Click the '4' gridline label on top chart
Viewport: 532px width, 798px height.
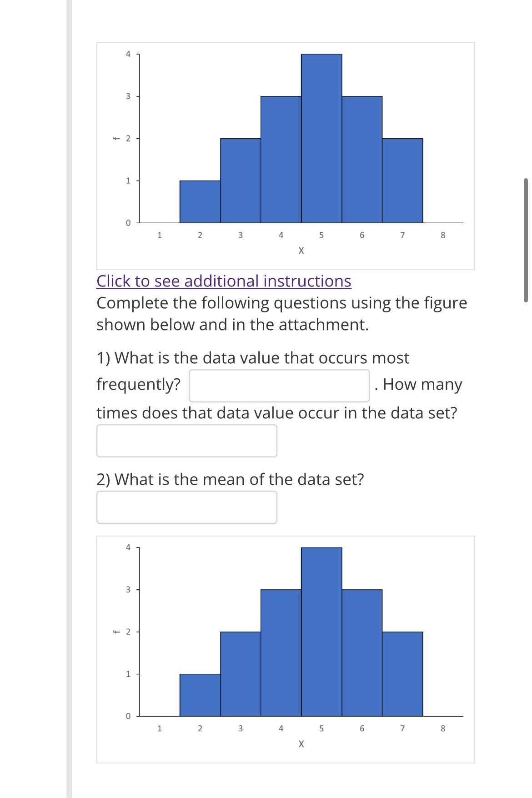(128, 54)
